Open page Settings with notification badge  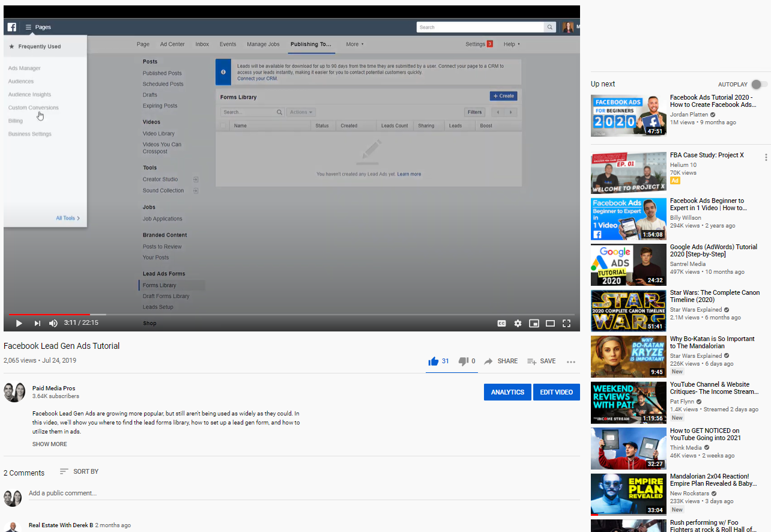point(479,44)
